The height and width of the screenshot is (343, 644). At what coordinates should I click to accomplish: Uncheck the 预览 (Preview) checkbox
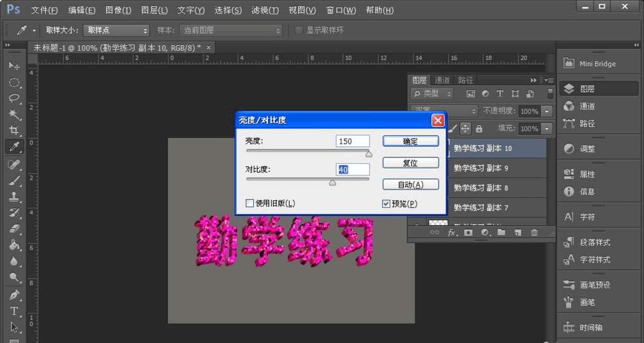[386, 204]
